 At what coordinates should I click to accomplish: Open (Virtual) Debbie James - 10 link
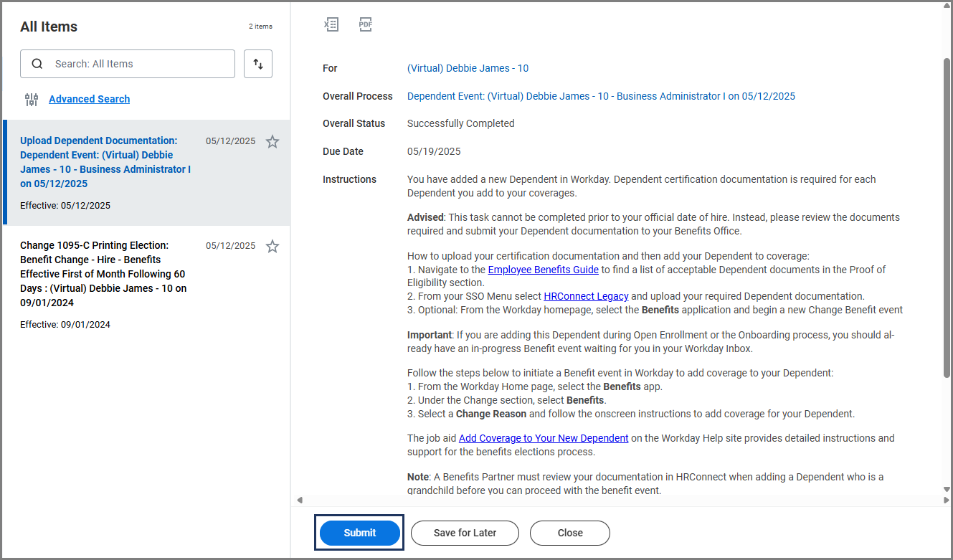coord(468,68)
